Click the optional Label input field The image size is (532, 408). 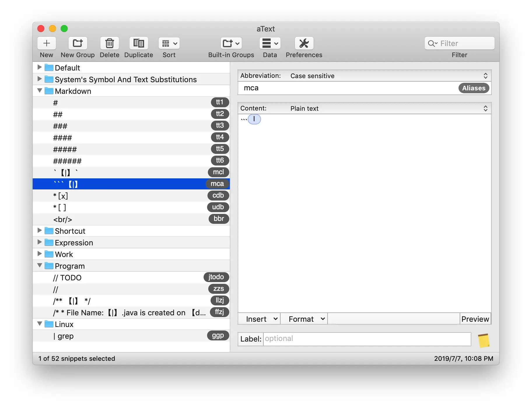[367, 339]
